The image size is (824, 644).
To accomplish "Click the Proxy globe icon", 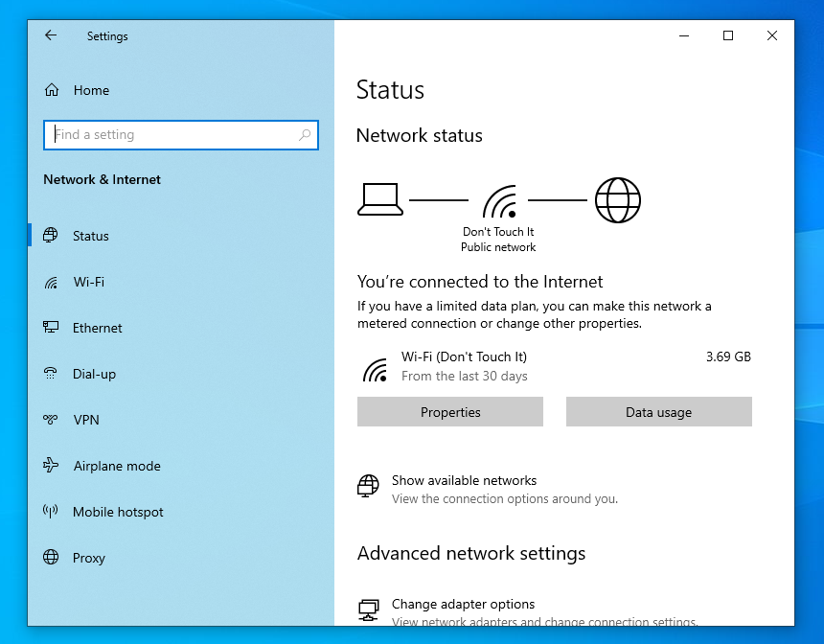I will point(51,558).
